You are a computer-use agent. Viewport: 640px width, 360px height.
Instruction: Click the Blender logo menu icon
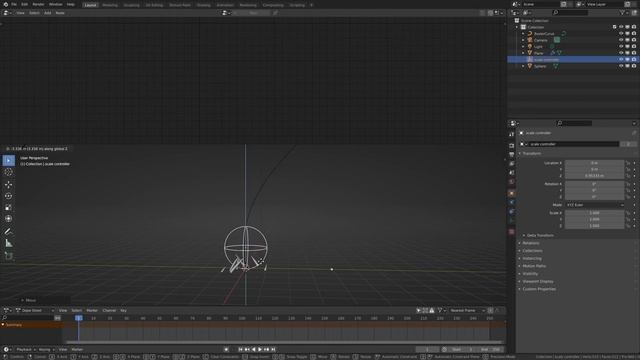(5, 4)
